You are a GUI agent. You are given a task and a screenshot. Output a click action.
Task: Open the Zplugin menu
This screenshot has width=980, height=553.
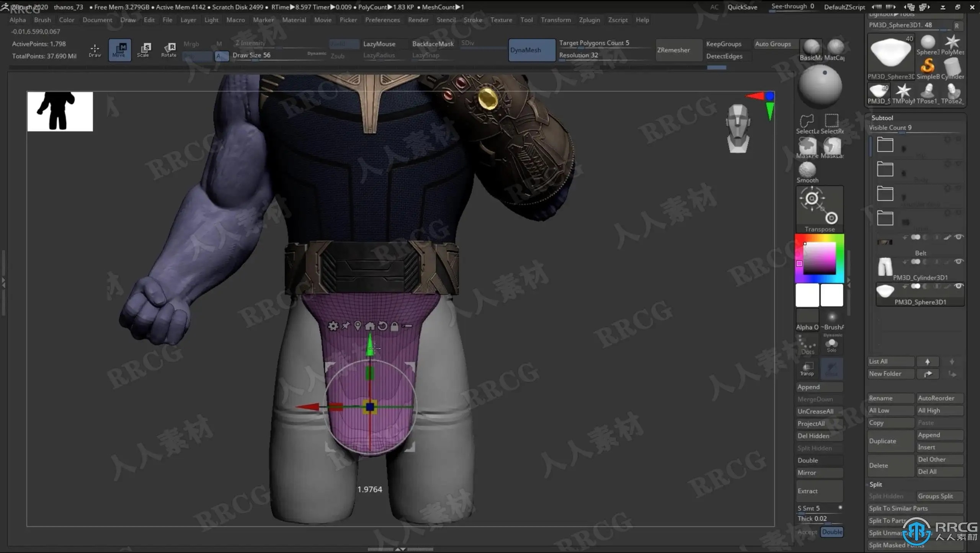(589, 20)
